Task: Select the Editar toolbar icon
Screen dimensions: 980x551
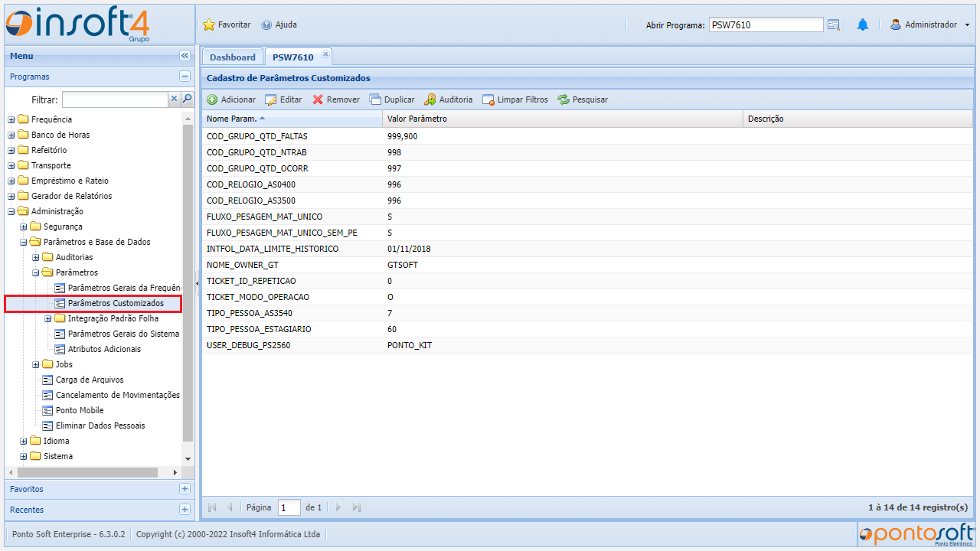Action: click(x=269, y=99)
